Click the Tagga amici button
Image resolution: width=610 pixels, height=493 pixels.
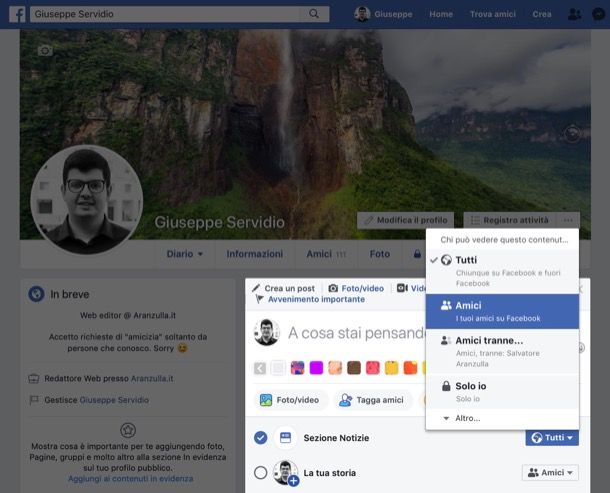[373, 400]
